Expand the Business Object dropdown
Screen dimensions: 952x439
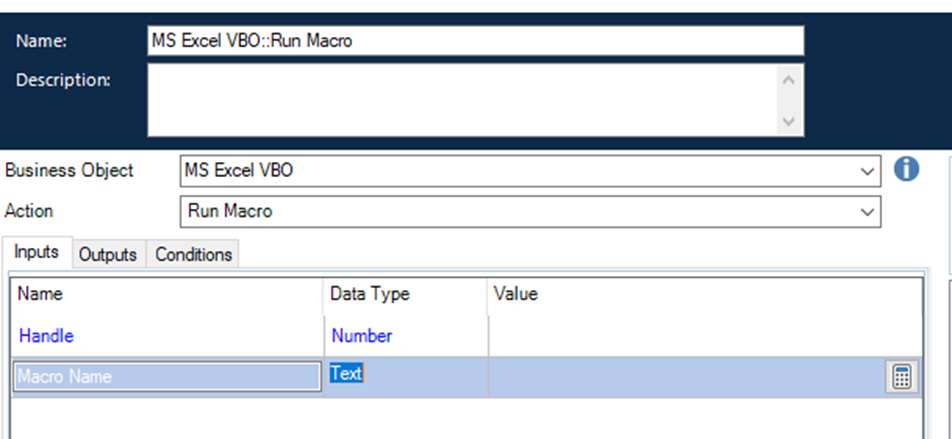[x=867, y=171]
